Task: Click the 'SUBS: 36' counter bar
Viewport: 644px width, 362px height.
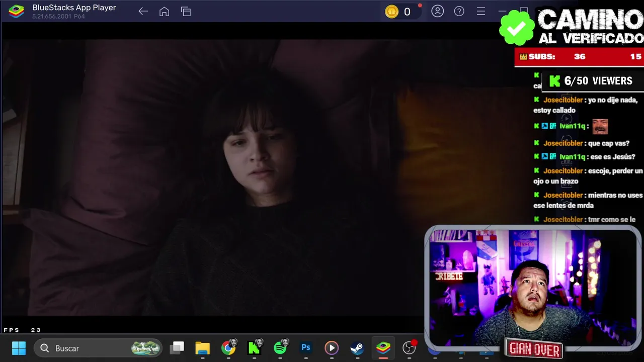Action: (579, 57)
